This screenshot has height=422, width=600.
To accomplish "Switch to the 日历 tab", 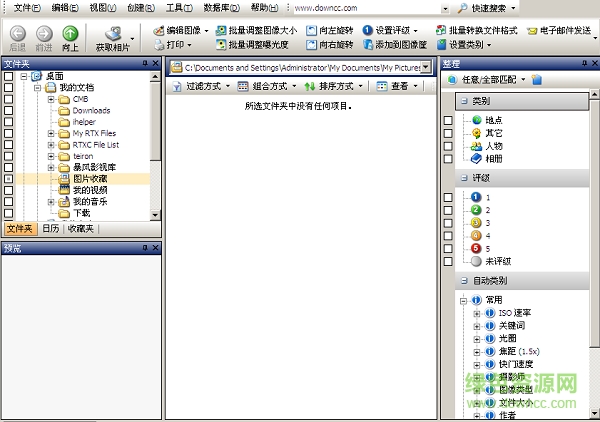I will 51,229.
